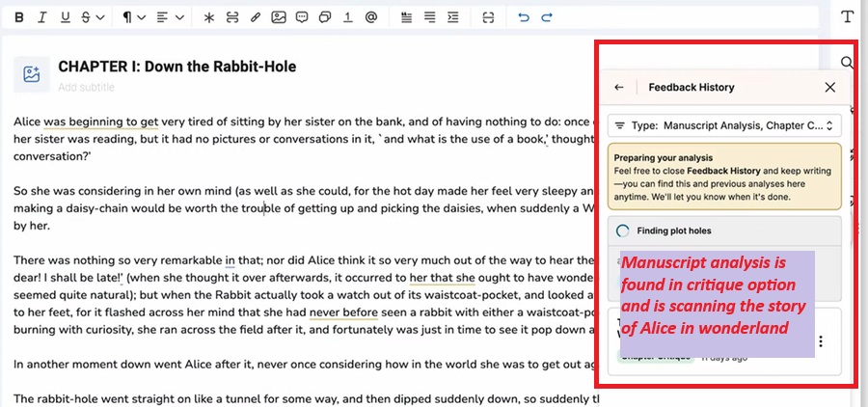Click underlined phrase 'was beginning to get'
This screenshot has width=868, height=407.
100,122
